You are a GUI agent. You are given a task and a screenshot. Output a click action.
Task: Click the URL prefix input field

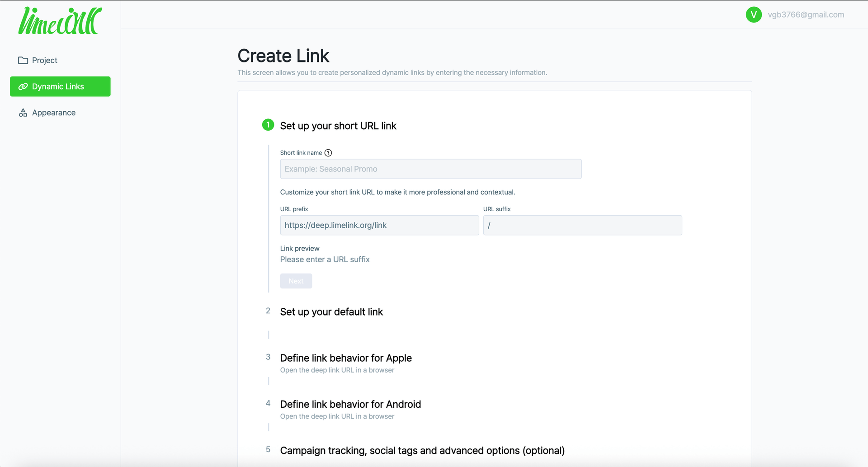(379, 226)
